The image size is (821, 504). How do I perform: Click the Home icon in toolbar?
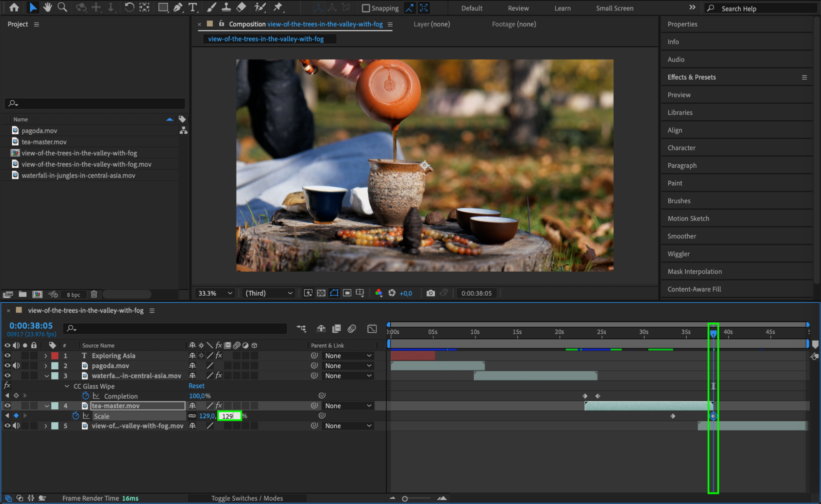(x=14, y=7)
